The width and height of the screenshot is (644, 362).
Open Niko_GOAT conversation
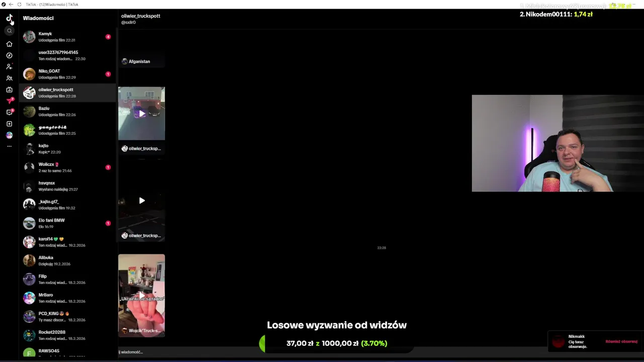click(x=67, y=74)
